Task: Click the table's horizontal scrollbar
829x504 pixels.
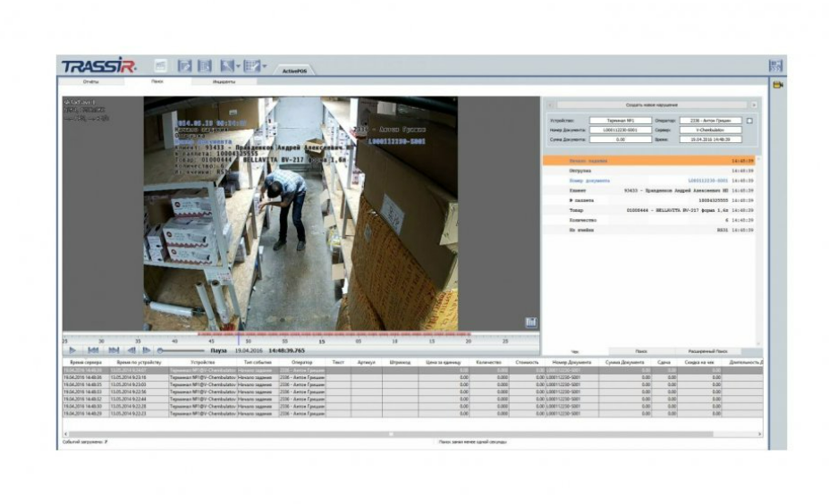Action: pyautogui.click(x=391, y=434)
